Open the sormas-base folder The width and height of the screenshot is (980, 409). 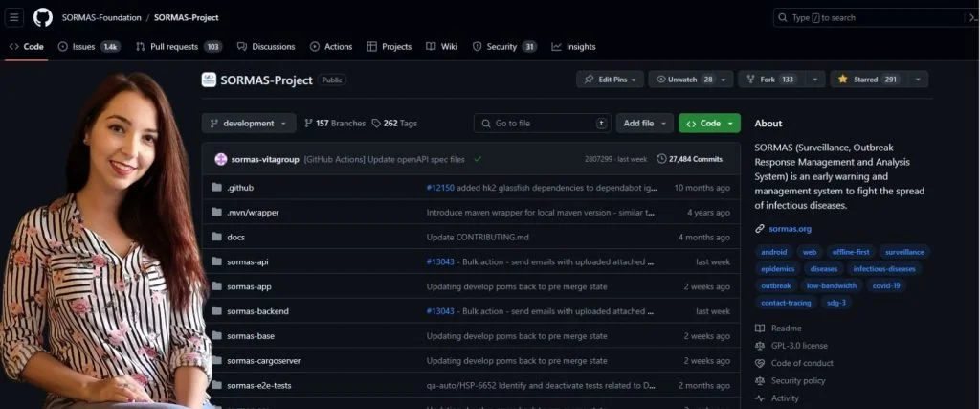click(x=251, y=336)
